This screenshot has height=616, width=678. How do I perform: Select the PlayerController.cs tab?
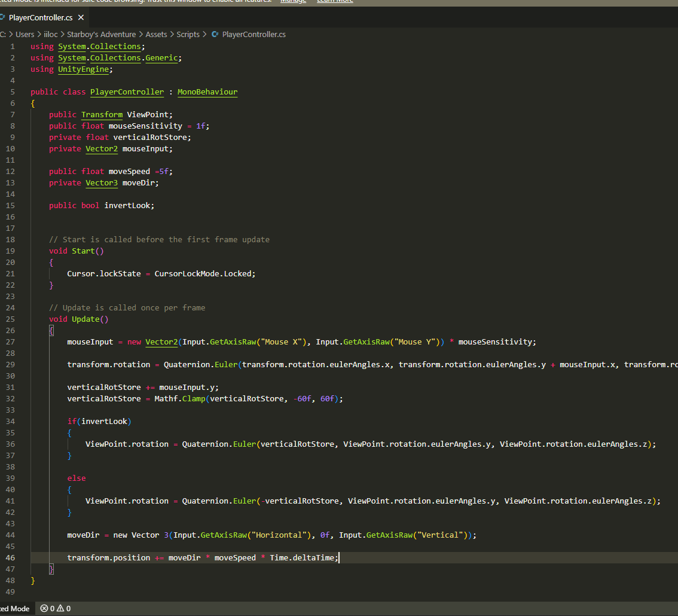click(x=40, y=17)
